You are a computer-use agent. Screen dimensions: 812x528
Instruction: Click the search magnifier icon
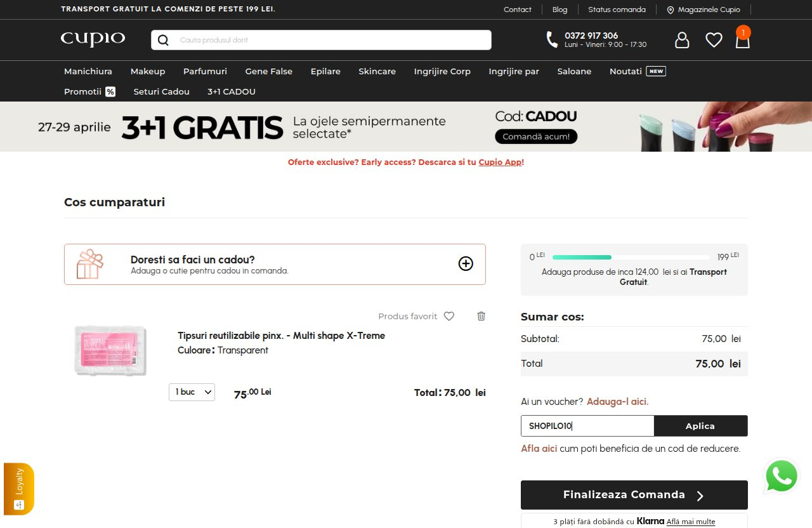[163, 40]
